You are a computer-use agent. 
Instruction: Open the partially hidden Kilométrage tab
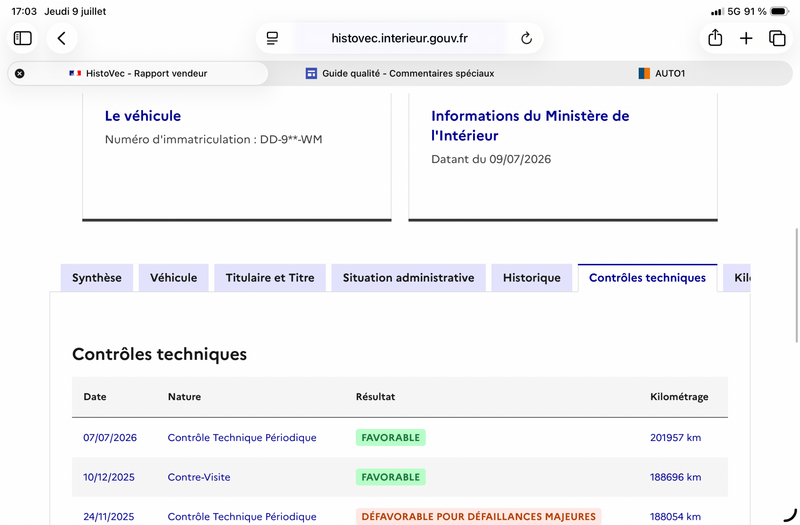click(737, 278)
